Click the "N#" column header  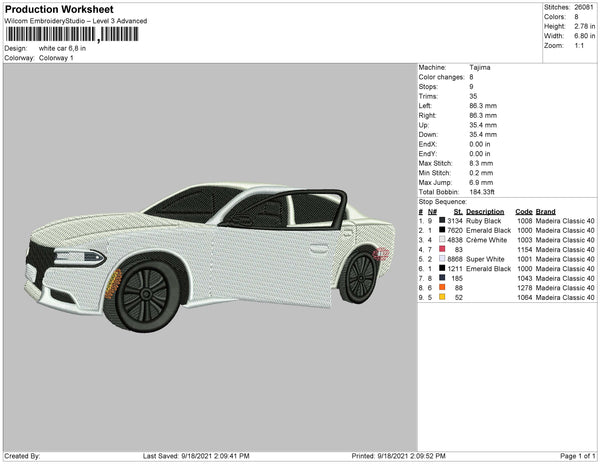point(432,212)
